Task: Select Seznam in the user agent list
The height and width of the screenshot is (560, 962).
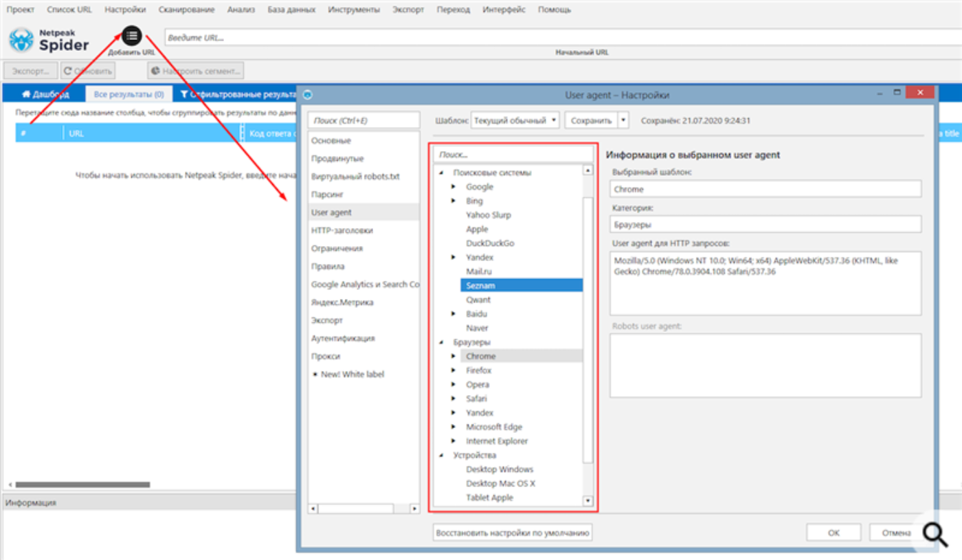Action: click(x=480, y=285)
